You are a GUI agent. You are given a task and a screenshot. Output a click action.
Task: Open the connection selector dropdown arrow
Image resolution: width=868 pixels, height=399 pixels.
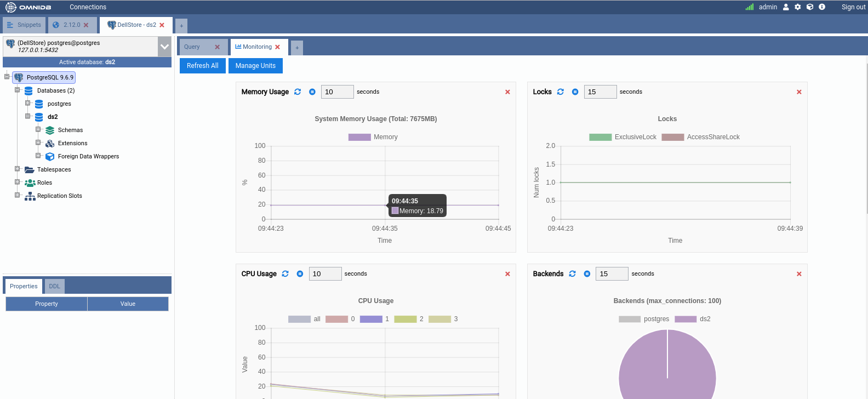[x=164, y=47]
